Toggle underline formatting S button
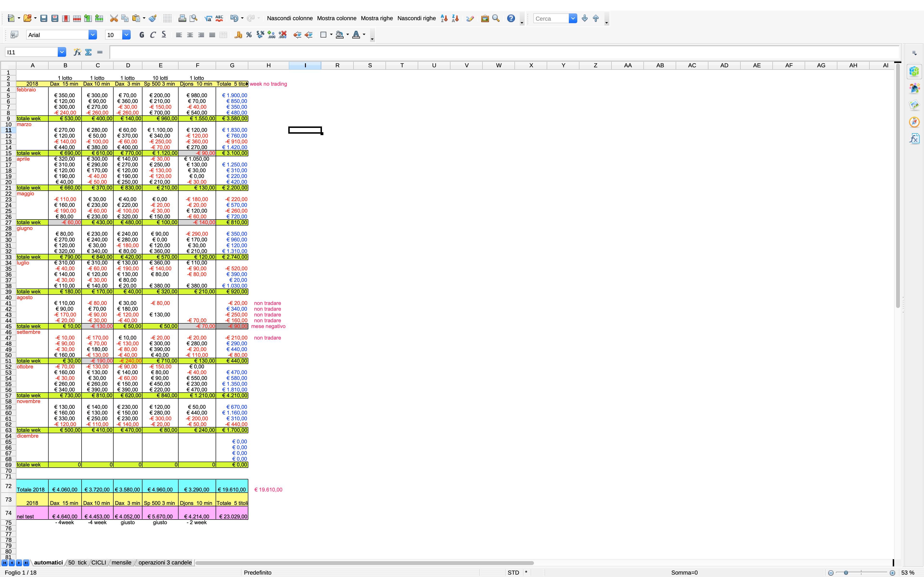 [164, 35]
